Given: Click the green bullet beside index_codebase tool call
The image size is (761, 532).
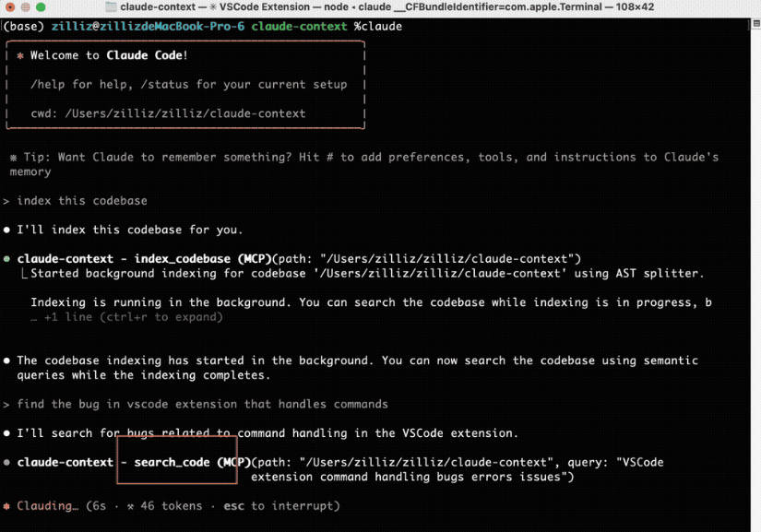Looking at the screenshot, I should pos(7,259).
